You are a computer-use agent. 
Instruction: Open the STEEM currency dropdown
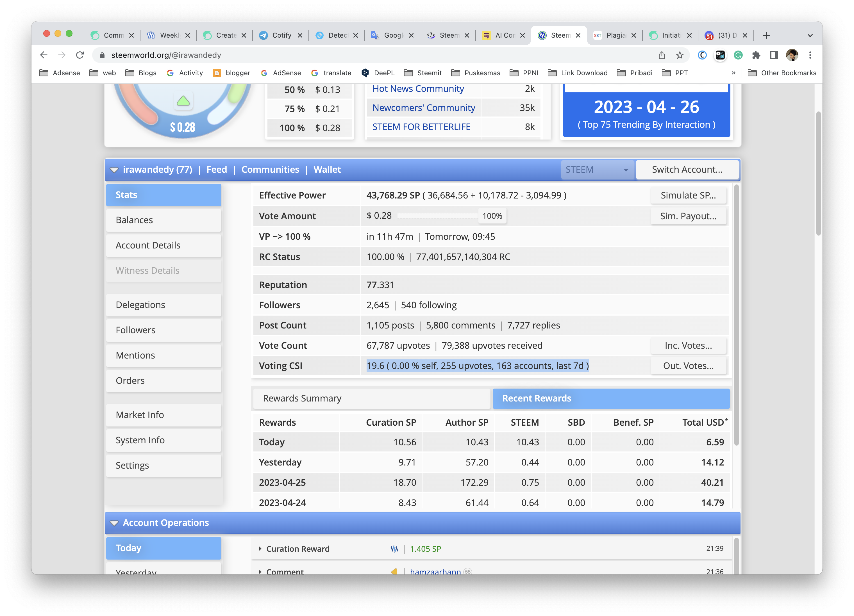coord(597,170)
